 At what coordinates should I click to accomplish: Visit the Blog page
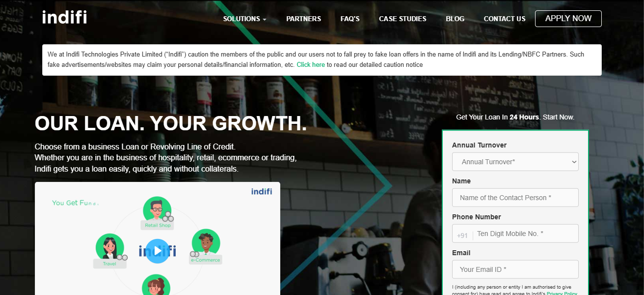(455, 19)
